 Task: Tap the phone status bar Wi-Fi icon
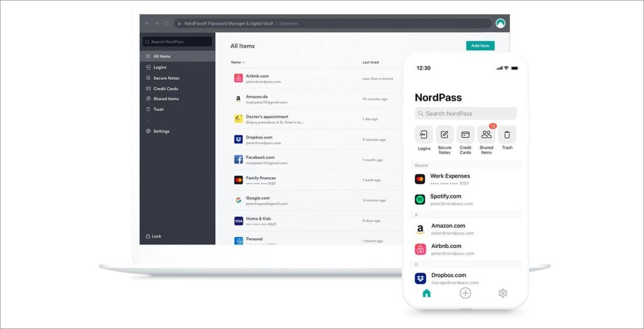tap(506, 68)
